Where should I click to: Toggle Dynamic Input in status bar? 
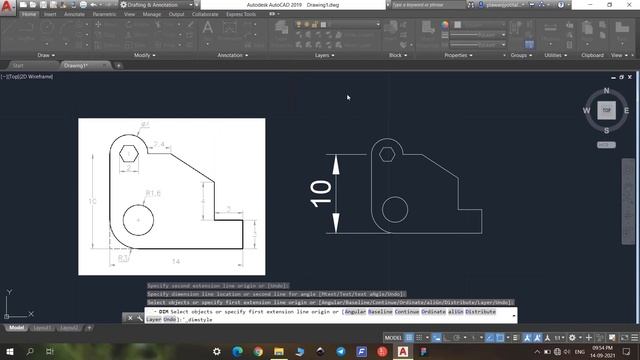coord(437,338)
